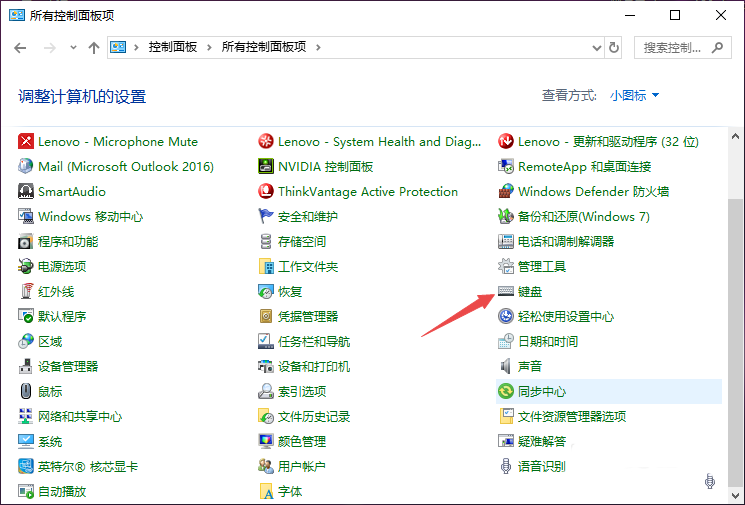Click the 键盘 keyboard icon
The height and width of the screenshot is (505, 745).
(506, 291)
